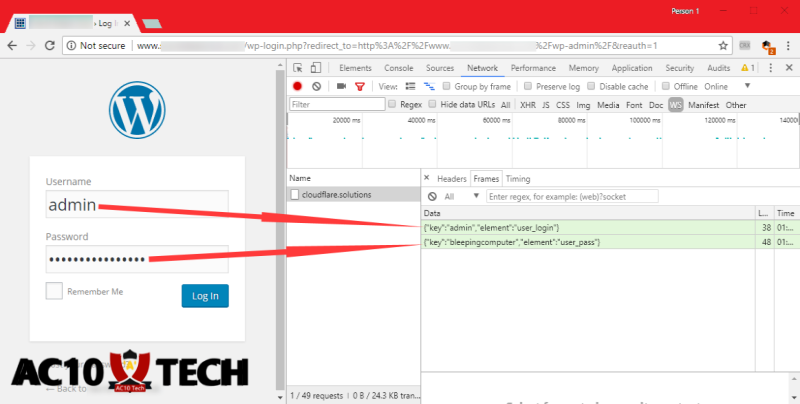Screen dimensions: 800x404
Task: Open the Online throttling dropdown
Action: (727, 86)
